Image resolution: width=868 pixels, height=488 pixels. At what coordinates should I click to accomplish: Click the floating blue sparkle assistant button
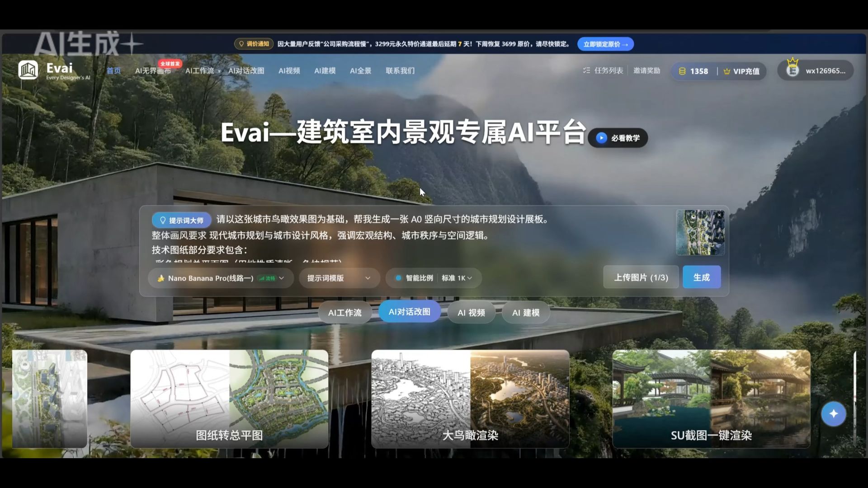pos(834,413)
